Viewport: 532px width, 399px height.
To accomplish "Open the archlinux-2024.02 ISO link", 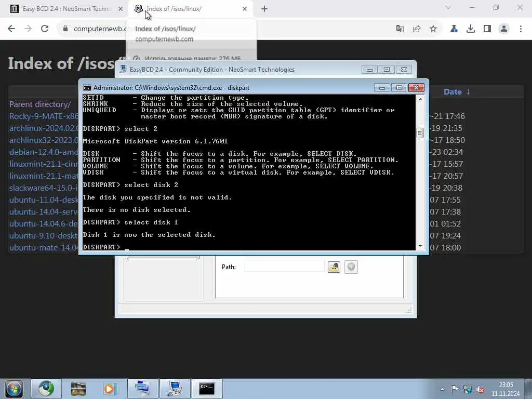I will 44,128.
